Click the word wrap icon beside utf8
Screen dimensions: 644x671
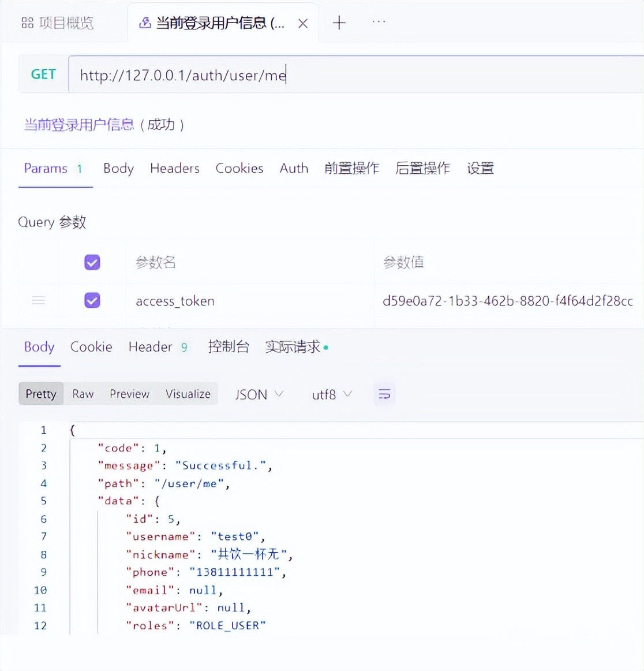tap(384, 394)
